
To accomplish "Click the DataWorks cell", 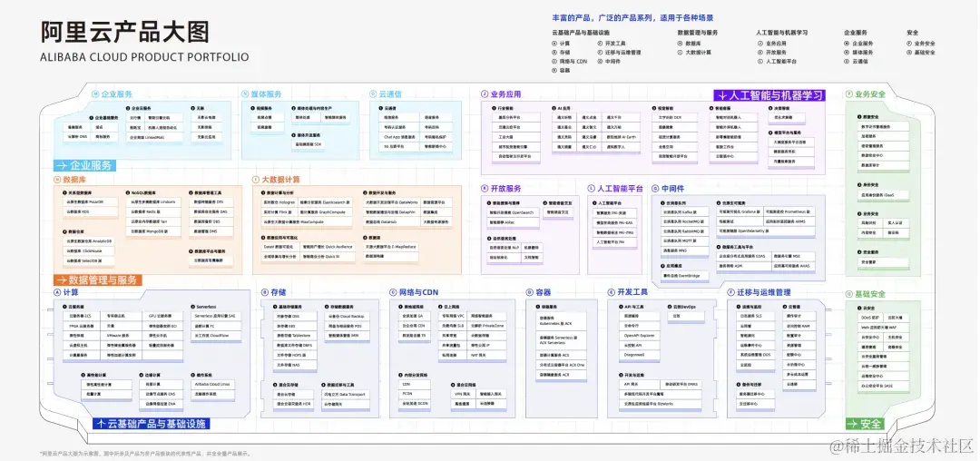I will pos(391,202).
